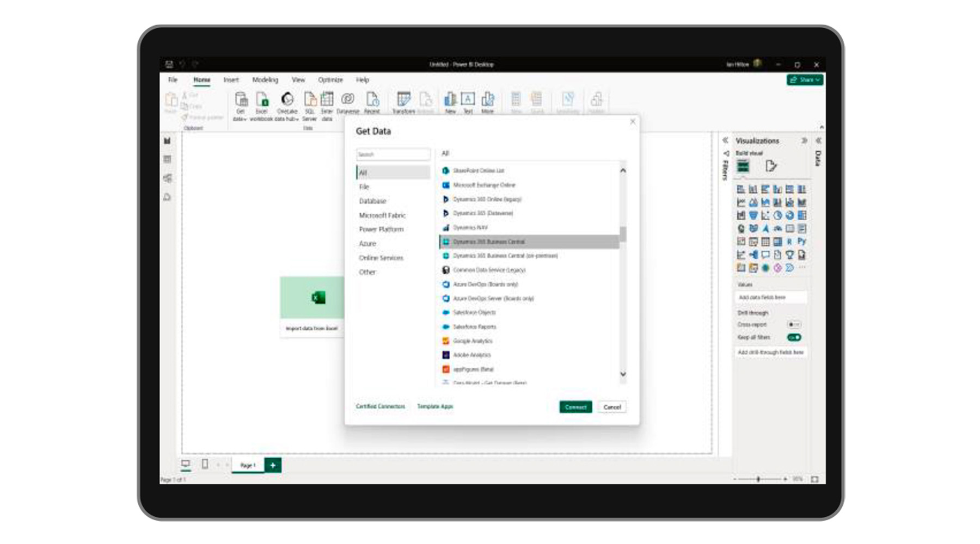Open the Help ribbon tab
980x544 pixels.
363,79
